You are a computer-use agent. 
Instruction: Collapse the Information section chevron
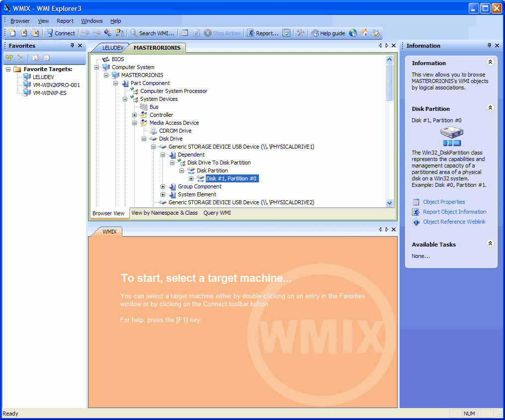[x=490, y=62]
